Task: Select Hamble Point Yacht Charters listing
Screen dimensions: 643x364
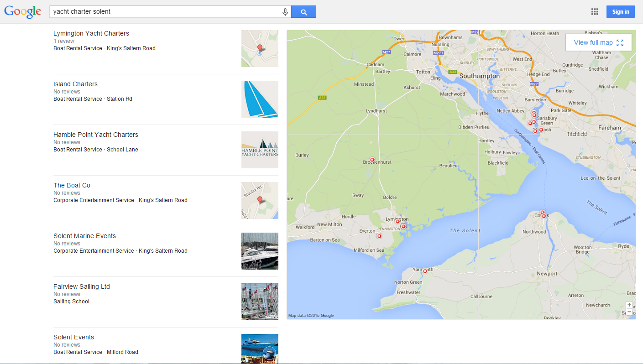Action: pos(96,135)
